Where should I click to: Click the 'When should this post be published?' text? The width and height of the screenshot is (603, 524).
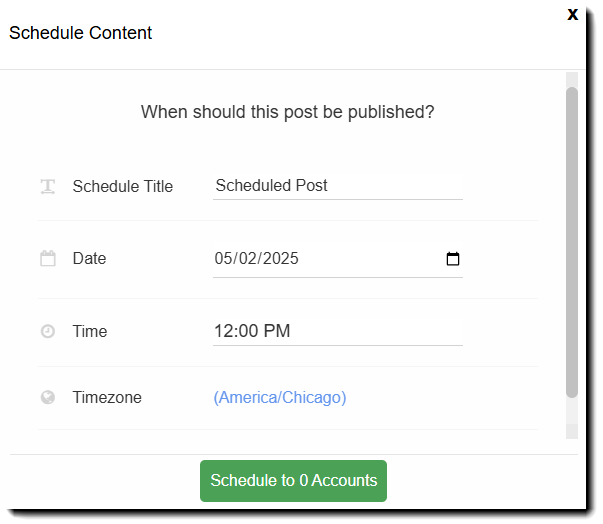click(288, 112)
